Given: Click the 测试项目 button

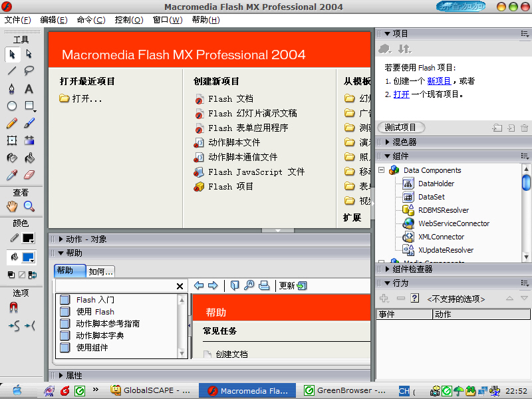Looking at the screenshot, I should 400,128.
